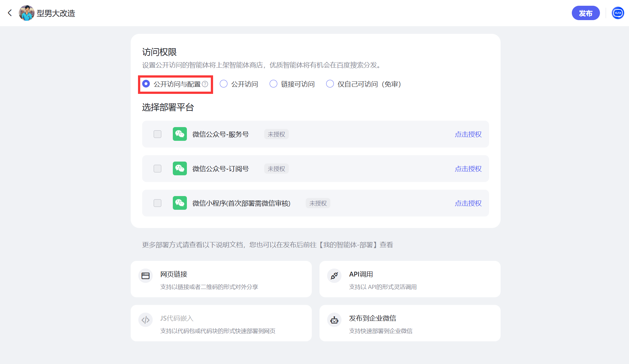This screenshot has width=629, height=364.
Task: Click the help question mark beside 公开访问与配置
Action: [205, 84]
